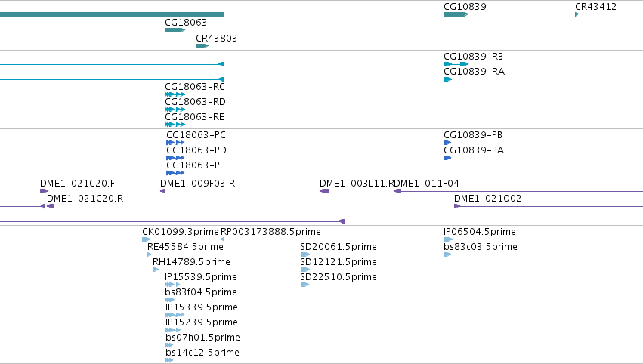
Task: Click transcript CG18063-RD label
Action: tap(195, 102)
